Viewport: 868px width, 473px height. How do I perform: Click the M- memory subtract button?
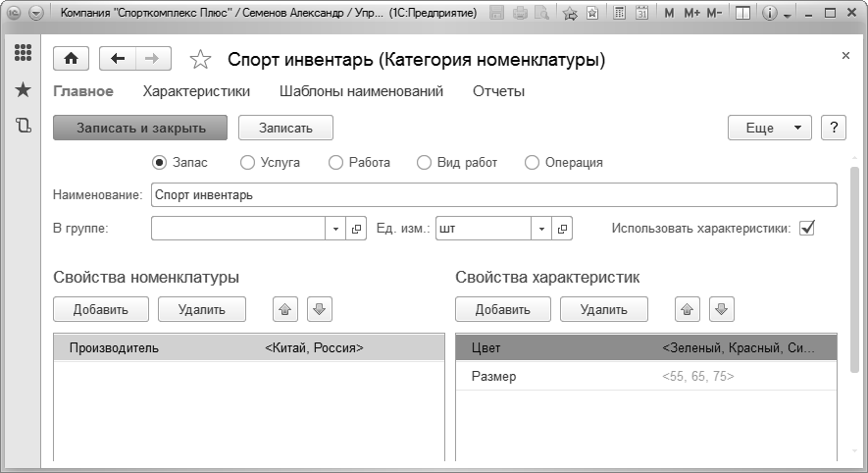pos(714,13)
